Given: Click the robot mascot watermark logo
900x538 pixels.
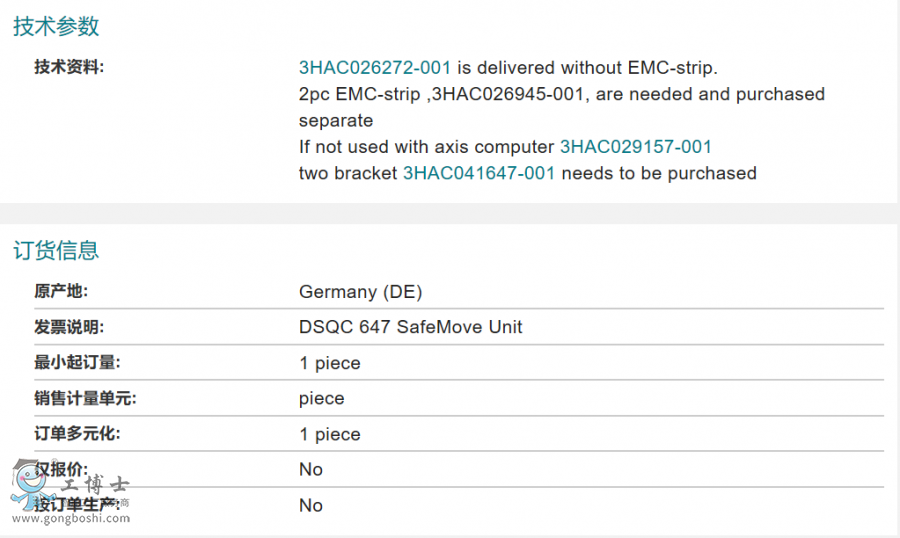Looking at the screenshot, I should [28, 486].
